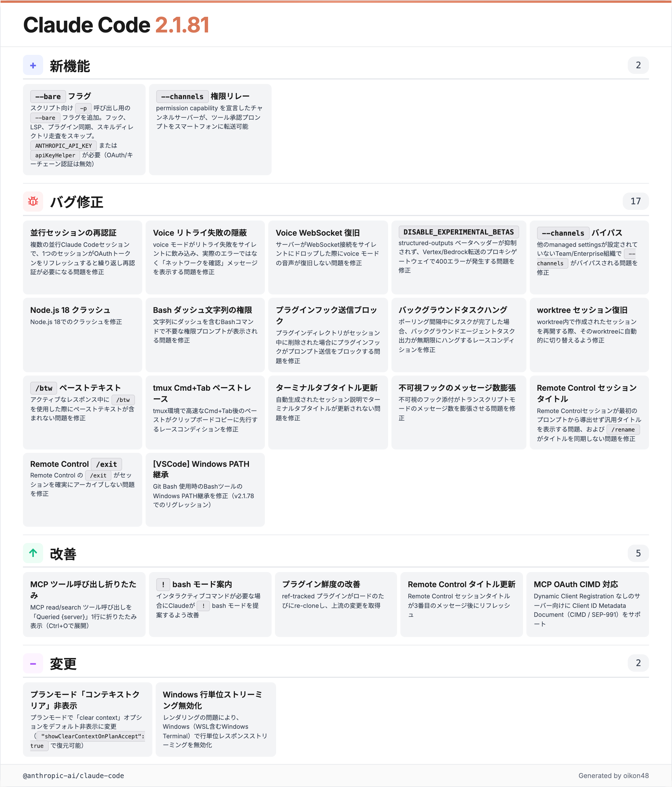Screen dimensions: 672x787
Task: Click the green up-arrow icon beside 改善
Action: click(33, 553)
